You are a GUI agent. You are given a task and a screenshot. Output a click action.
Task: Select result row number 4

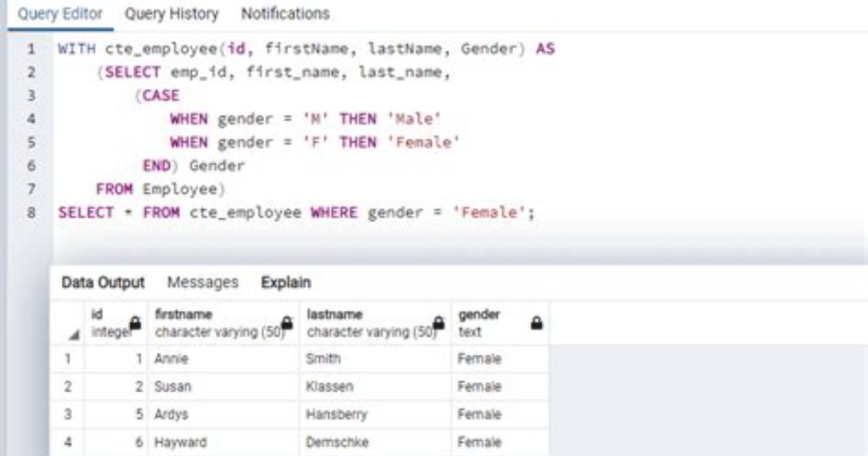coord(67,442)
